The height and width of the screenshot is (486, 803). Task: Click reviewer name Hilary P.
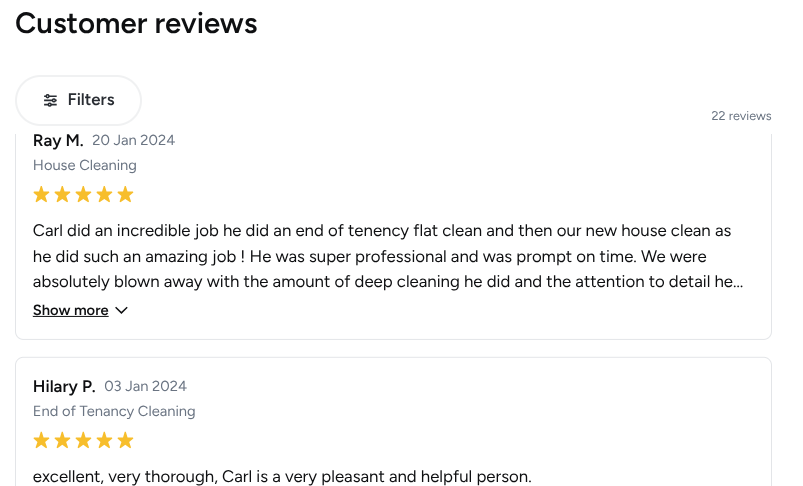click(64, 386)
